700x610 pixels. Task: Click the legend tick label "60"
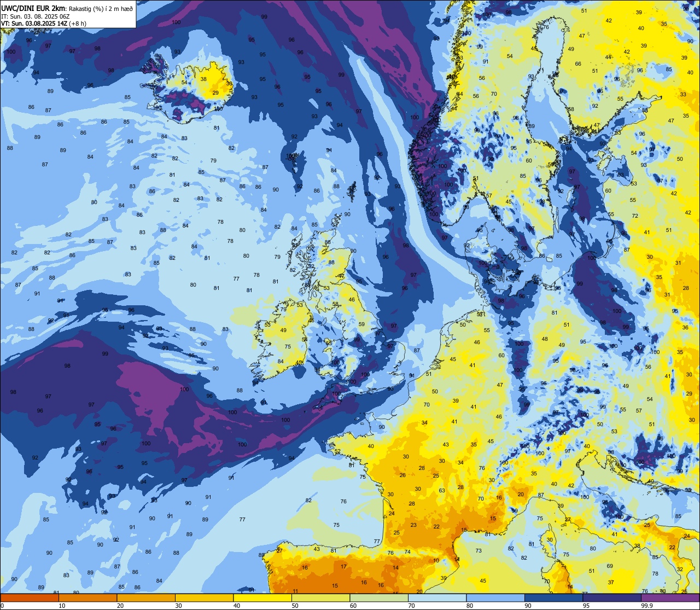pyautogui.click(x=353, y=606)
